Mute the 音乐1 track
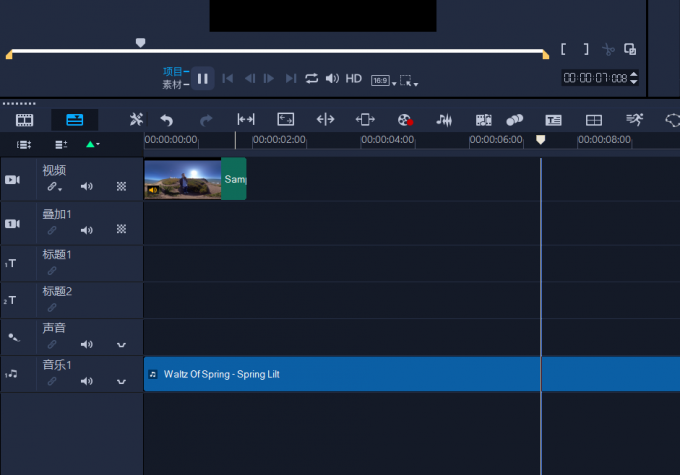 (x=87, y=381)
